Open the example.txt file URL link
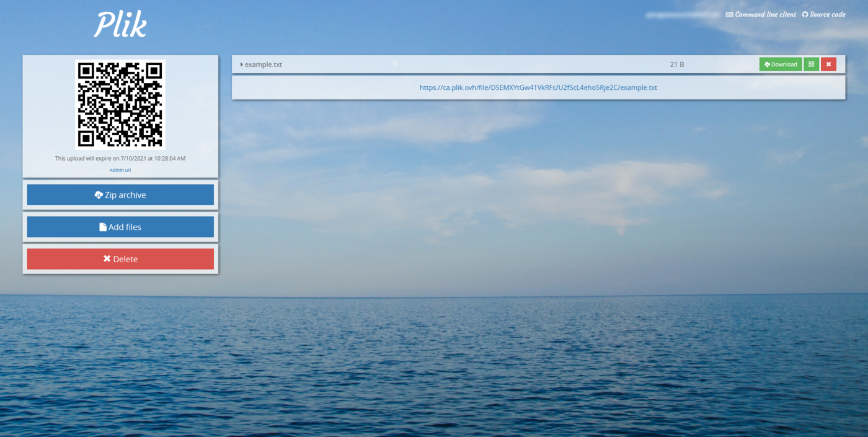The image size is (868, 437). point(538,87)
